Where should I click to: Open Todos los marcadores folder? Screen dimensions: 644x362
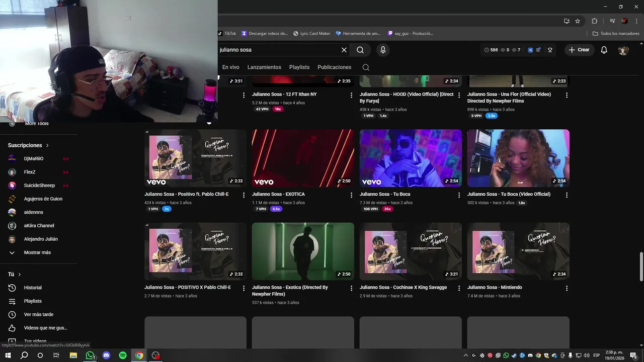(616, 34)
